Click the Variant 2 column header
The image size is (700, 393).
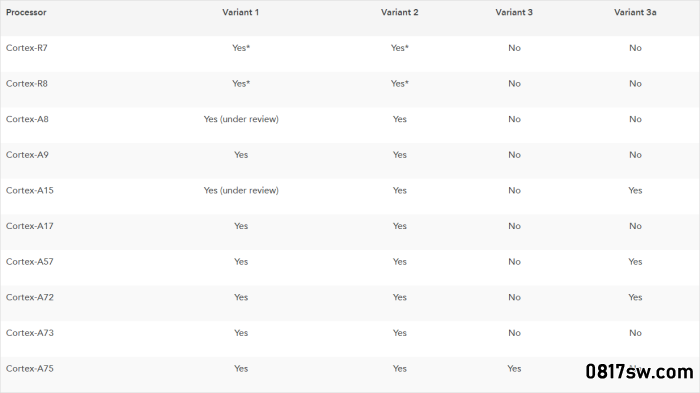pos(400,12)
